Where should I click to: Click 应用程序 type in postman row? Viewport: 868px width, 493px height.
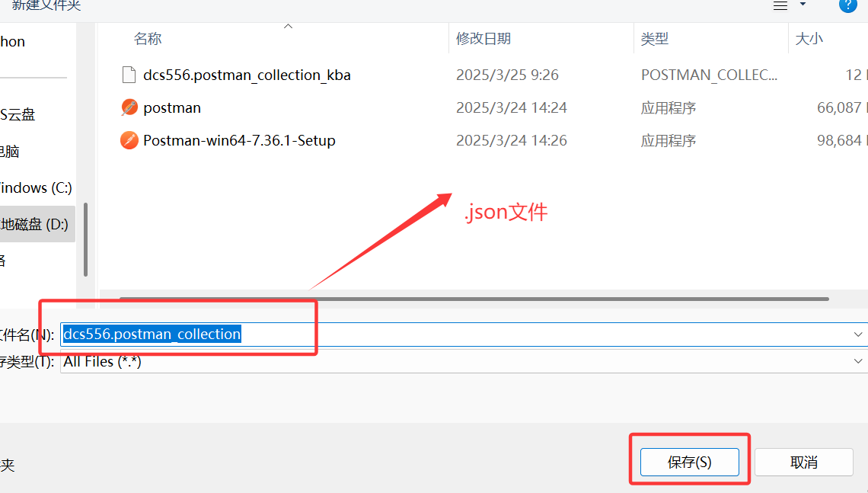(669, 108)
